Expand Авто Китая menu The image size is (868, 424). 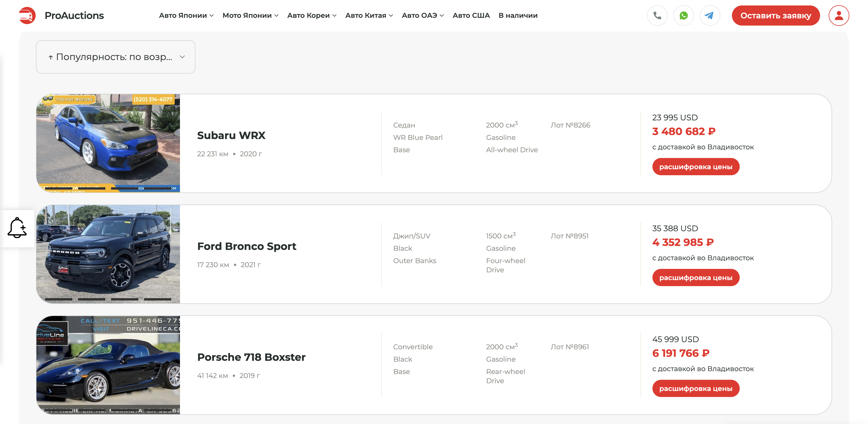[x=369, y=16]
